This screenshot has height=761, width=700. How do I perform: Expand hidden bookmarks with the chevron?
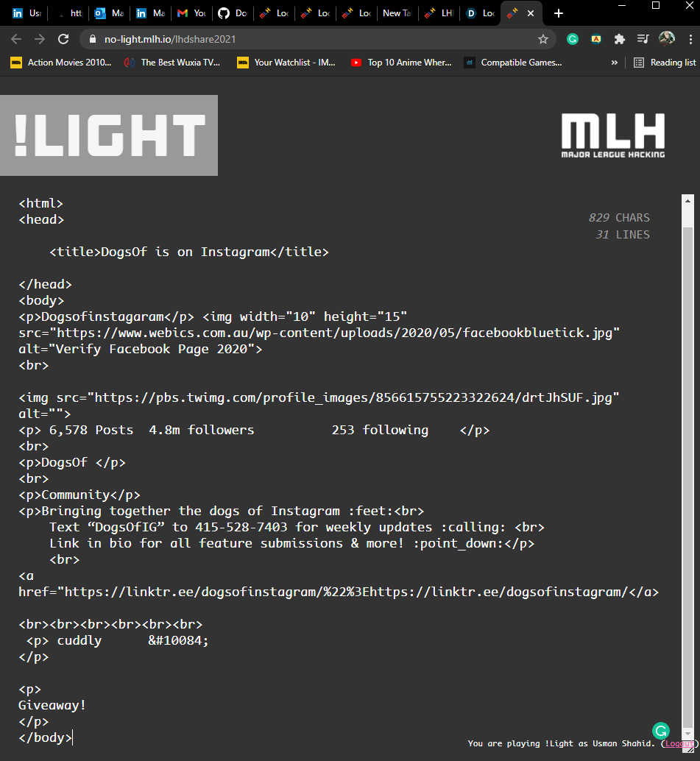614,63
